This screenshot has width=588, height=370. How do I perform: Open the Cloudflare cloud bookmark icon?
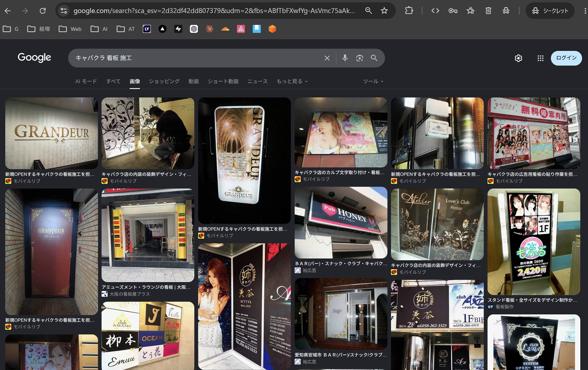click(x=225, y=29)
